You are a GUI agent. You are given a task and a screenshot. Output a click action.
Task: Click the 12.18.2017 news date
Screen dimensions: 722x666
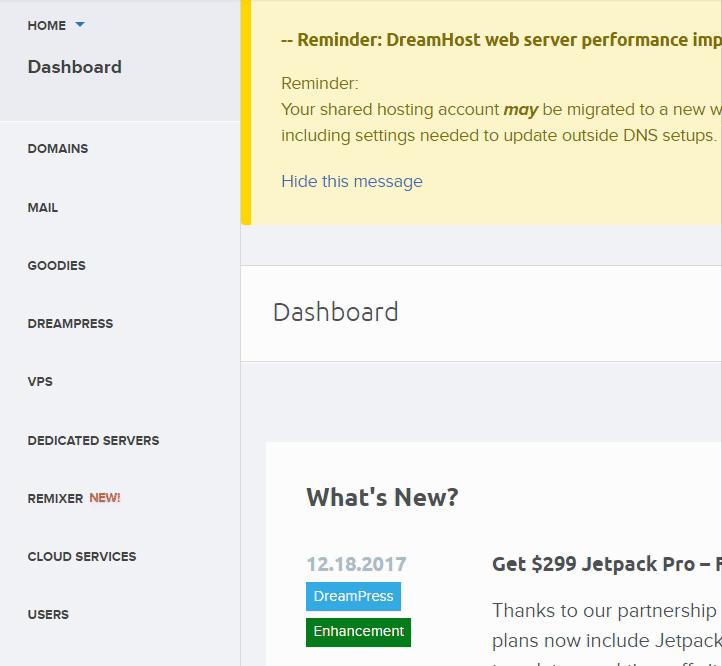(x=356, y=564)
